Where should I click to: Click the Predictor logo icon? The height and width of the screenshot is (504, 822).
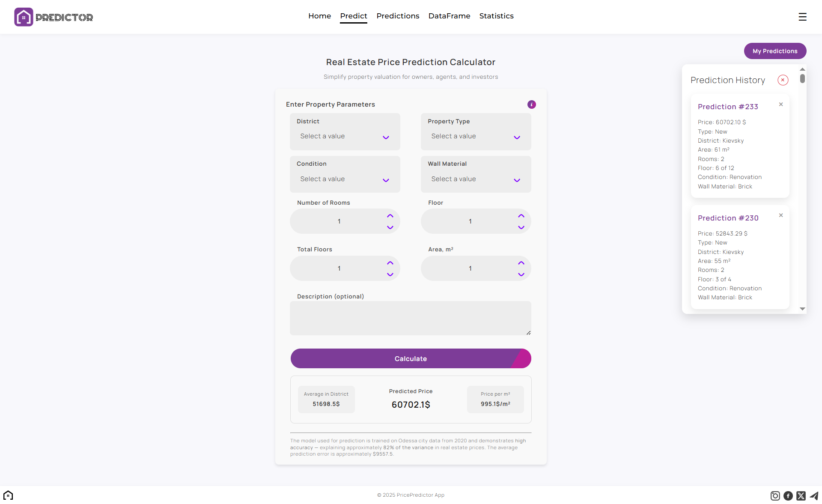click(24, 17)
